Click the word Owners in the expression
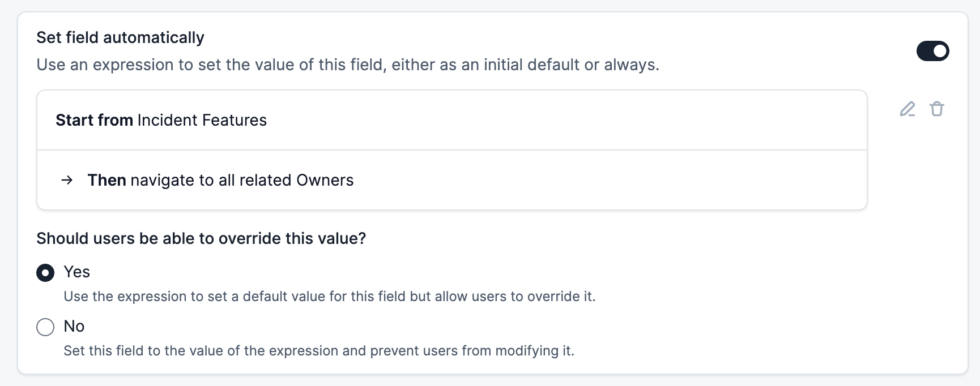The height and width of the screenshot is (386, 980). click(x=325, y=180)
